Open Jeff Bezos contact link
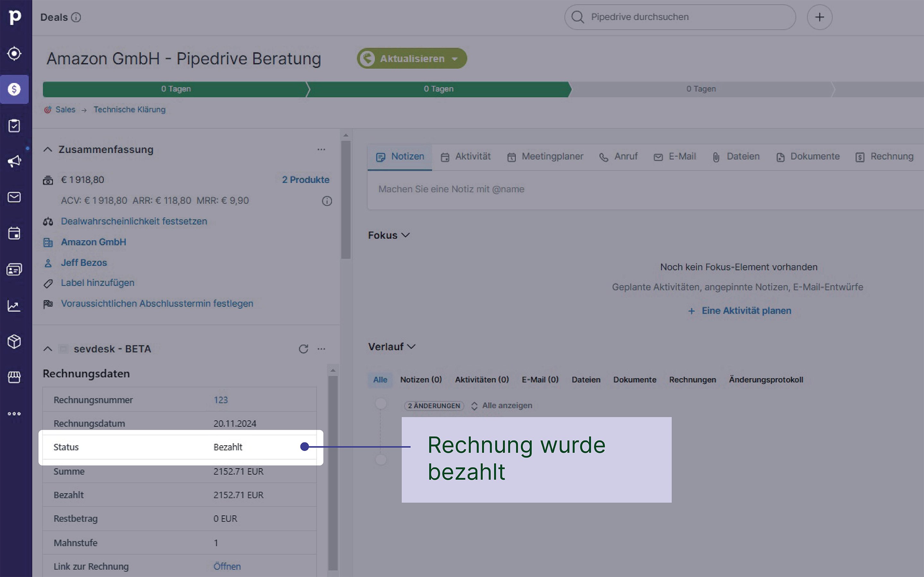Screen dimensions: 924x577 tap(84, 263)
